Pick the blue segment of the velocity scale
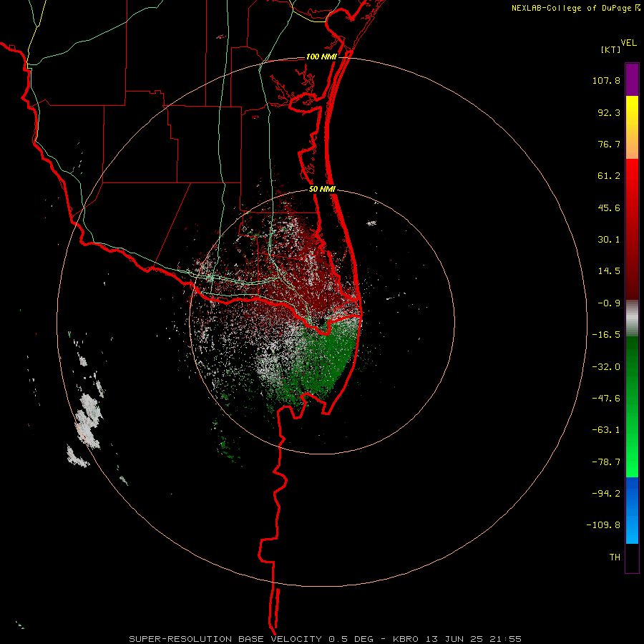This screenshot has height=644, width=644. (632, 510)
